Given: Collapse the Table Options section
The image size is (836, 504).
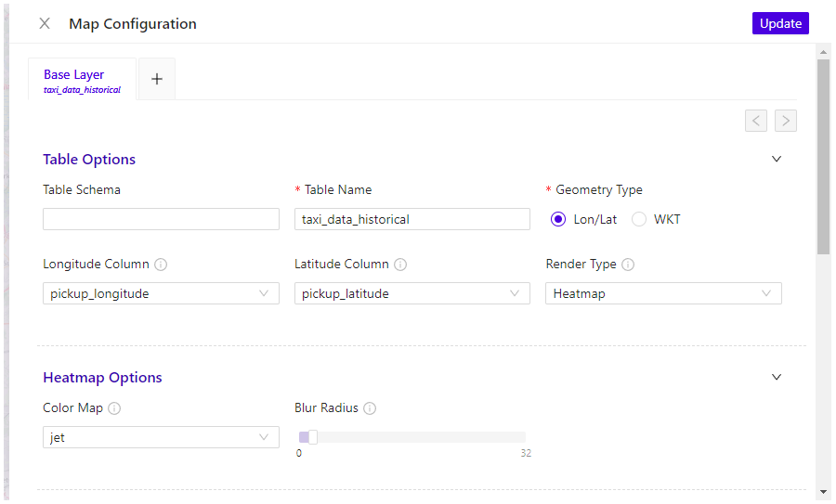Looking at the screenshot, I should [x=777, y=160].
